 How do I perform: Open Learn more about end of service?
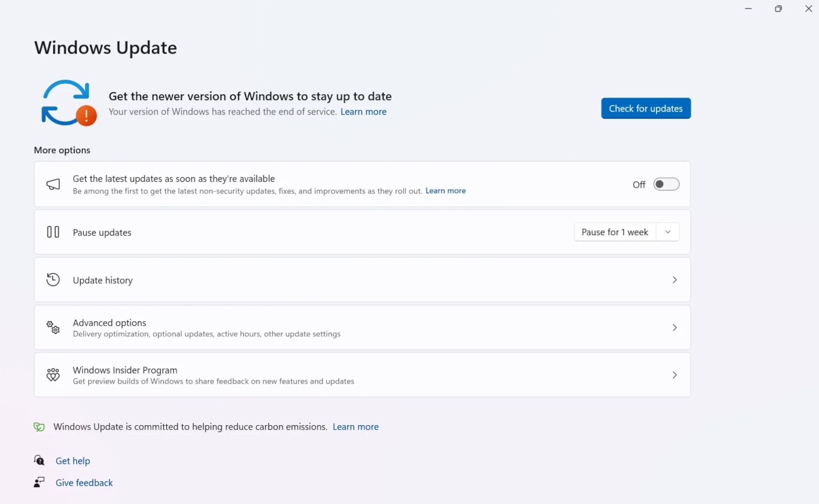tap(364, 112)
